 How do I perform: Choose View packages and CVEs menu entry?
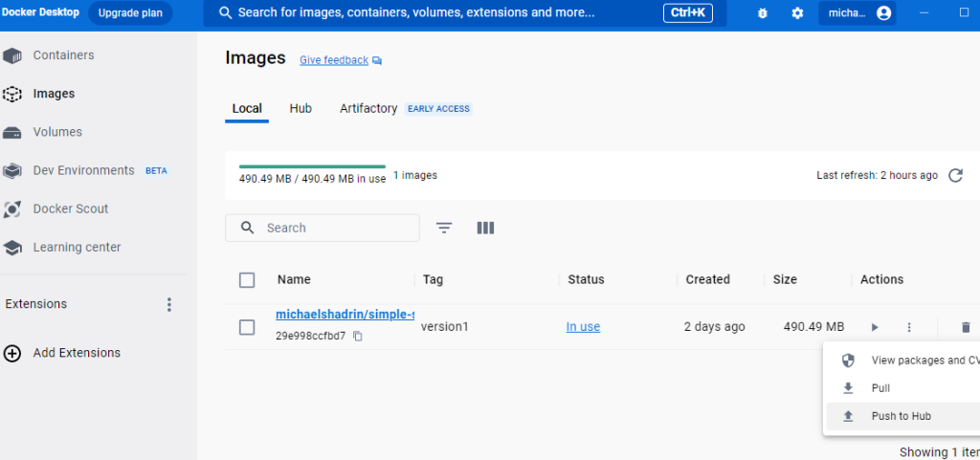903,361
